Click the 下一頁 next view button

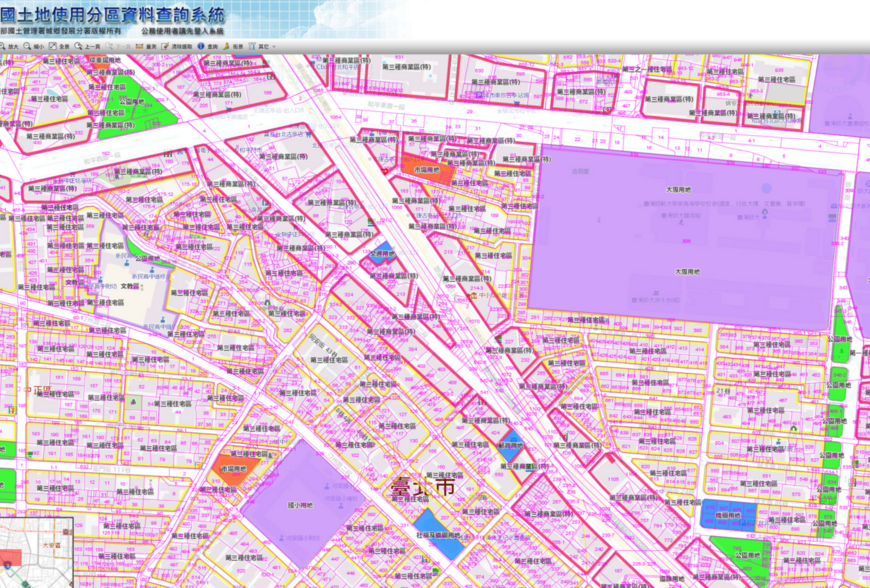[x=119, y=46]
